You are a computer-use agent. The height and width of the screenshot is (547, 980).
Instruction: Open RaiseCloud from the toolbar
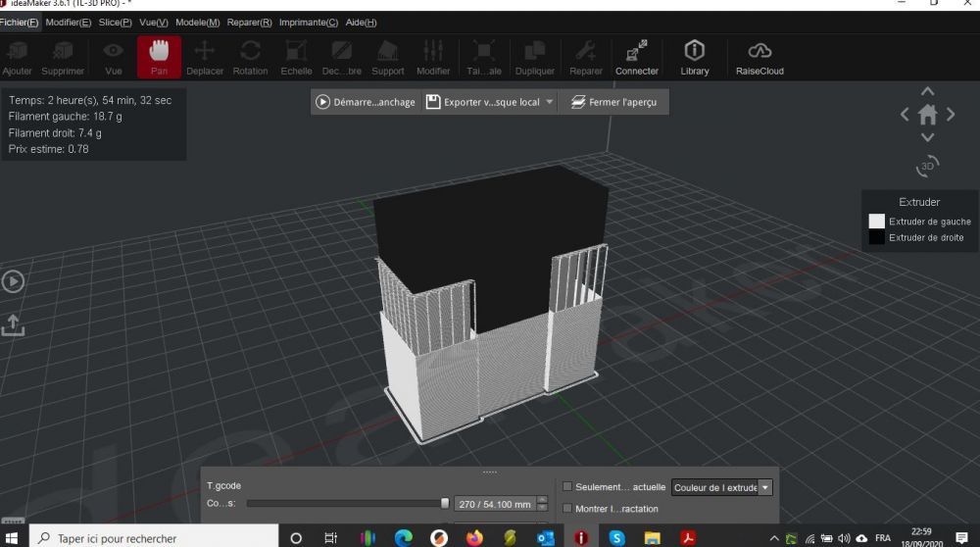point(759,57)
